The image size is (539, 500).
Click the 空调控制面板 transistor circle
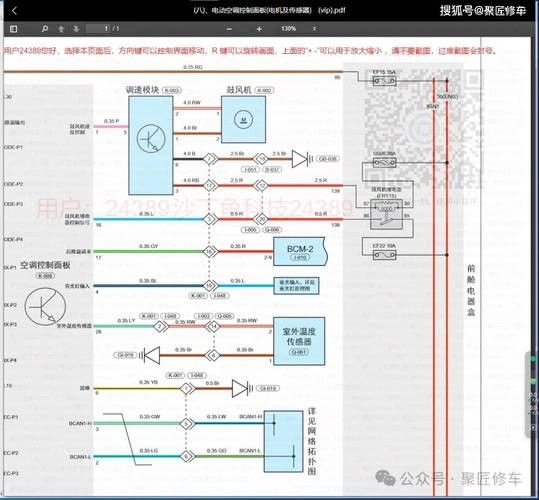pos(45,307)
